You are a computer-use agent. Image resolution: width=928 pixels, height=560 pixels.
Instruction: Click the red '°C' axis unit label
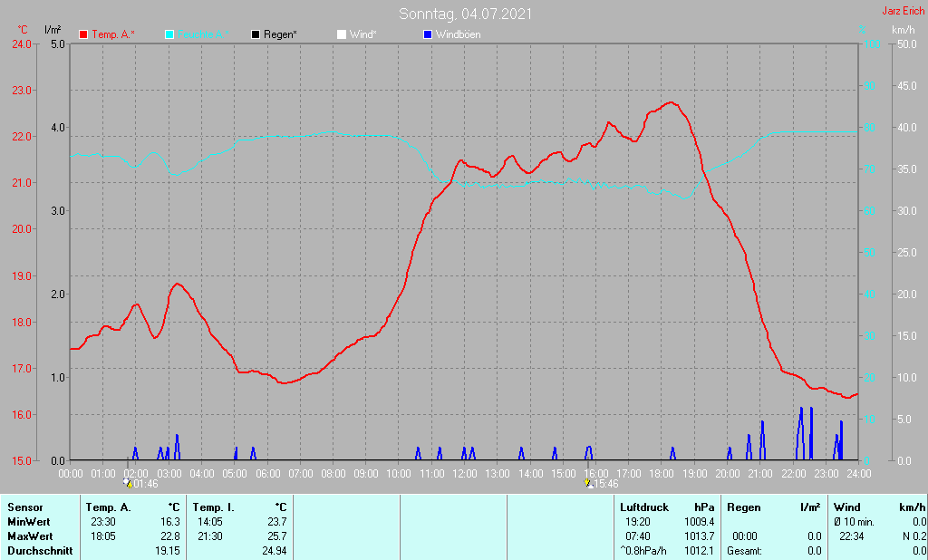coord(23,30)
